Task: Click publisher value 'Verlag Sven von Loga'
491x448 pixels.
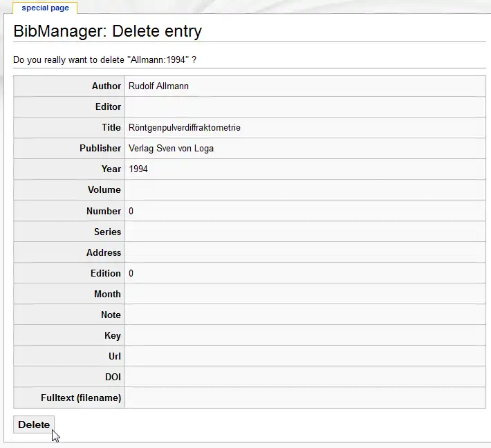Action: coord(171,148)
